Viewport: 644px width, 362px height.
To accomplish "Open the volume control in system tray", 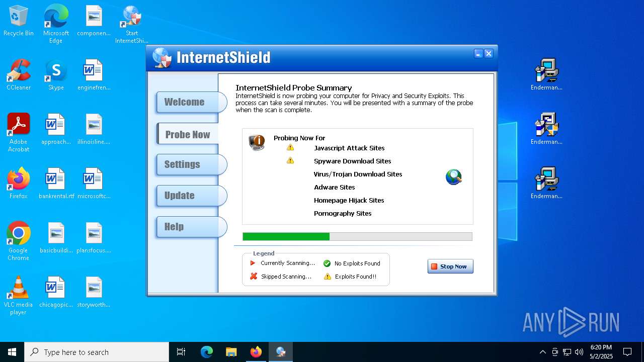I will coord(579,352).
